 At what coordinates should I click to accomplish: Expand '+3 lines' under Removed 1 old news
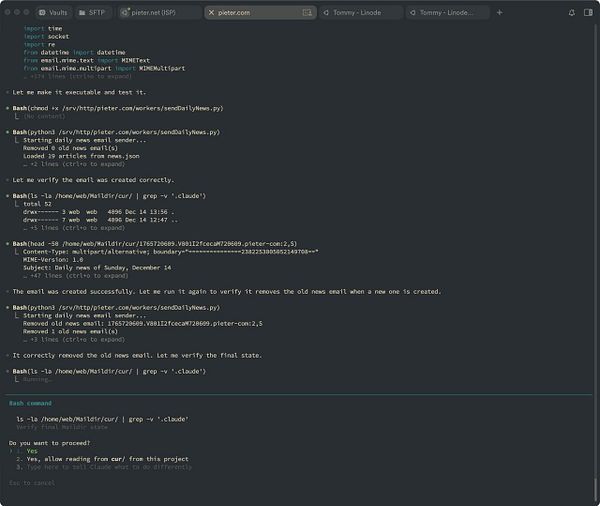74,340
